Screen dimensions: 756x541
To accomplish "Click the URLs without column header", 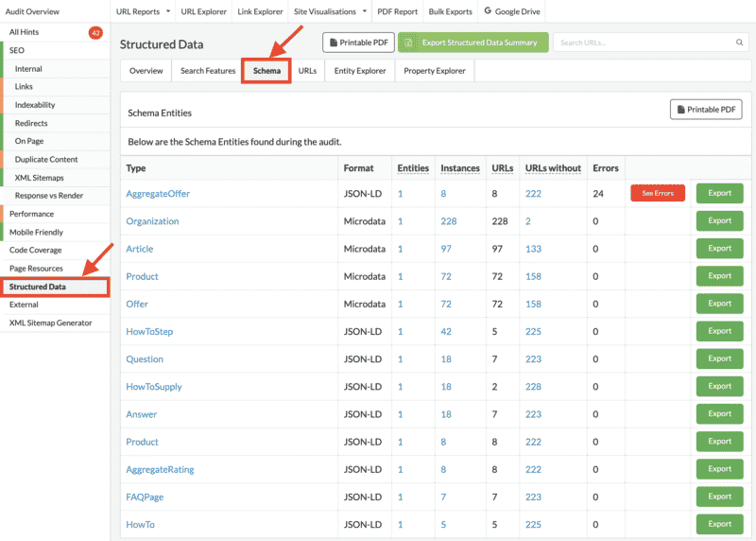I will [x=553, y=168].
